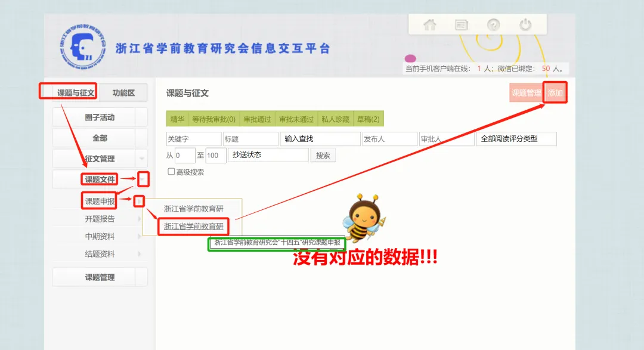Click inside the 关键字 keyword field
This screenshot has width=644, height=350.
click(x=193, y=138)
